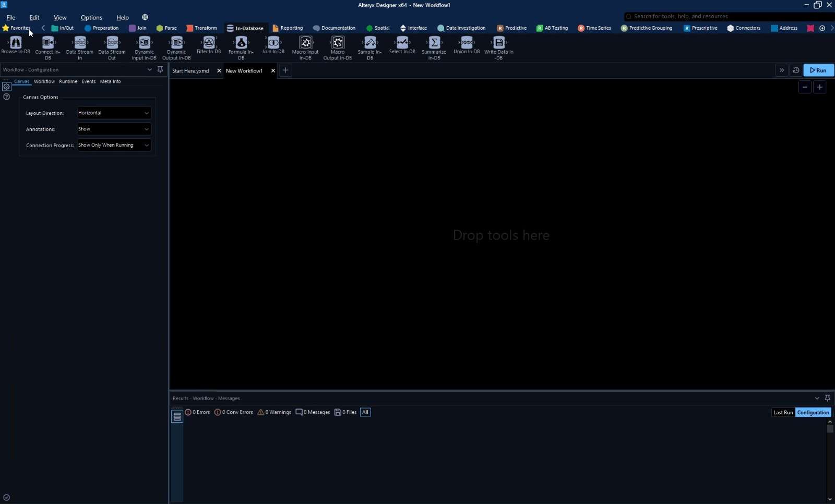Open the Preparation tool category
The image size is (835, 504).
click(x=102, y=28)
